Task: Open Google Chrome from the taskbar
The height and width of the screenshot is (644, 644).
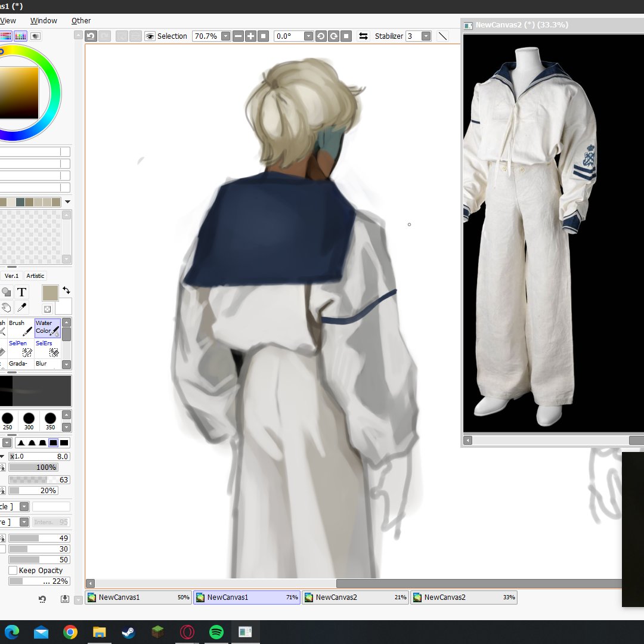Action: tap(70, 631)
